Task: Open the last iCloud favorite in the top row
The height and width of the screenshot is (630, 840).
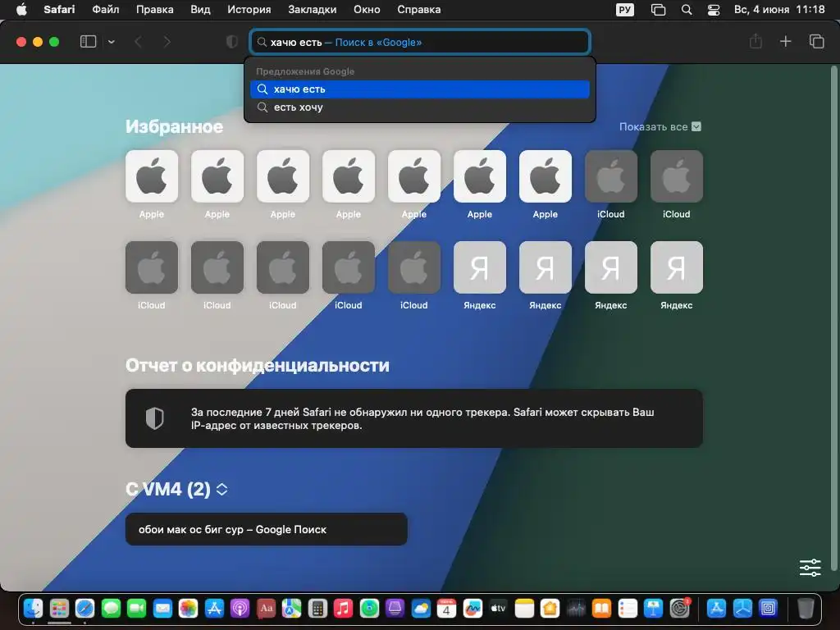Action: tap(677, 176)
